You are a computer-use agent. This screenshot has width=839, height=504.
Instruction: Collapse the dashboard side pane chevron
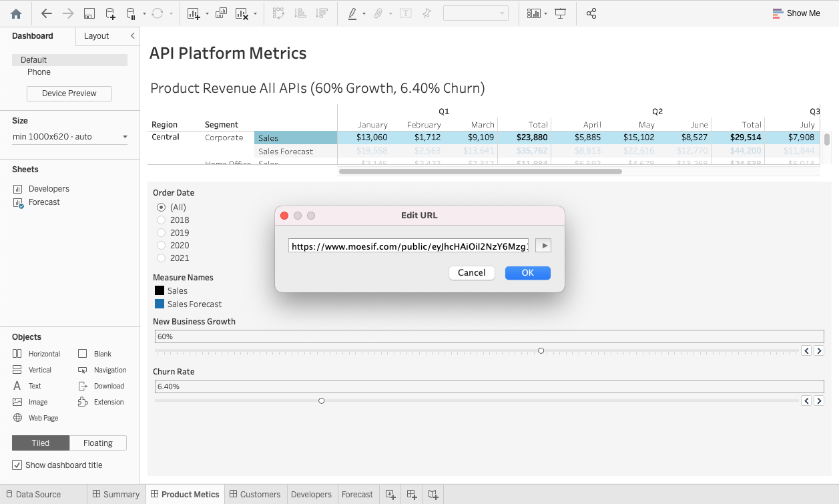132,36
